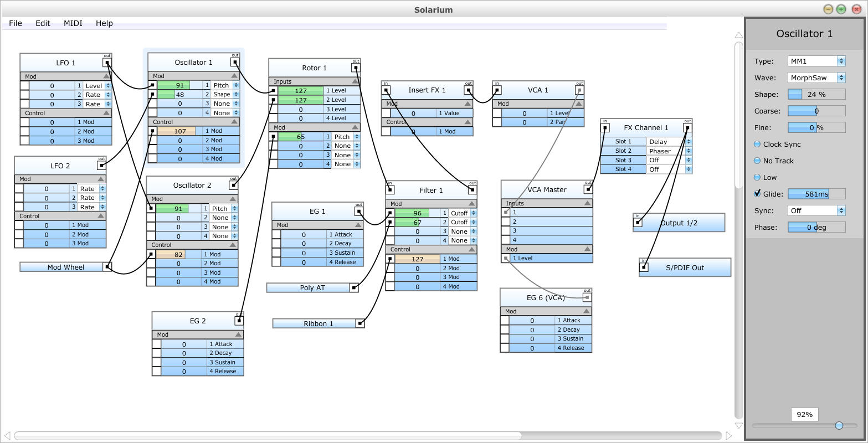Click the Poly AT output port
The image size is (868, 443).
(354, 287)
